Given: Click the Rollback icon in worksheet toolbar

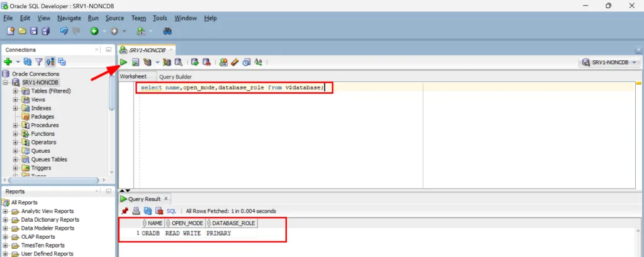Looking at the screenshot, I should (206, 62).
